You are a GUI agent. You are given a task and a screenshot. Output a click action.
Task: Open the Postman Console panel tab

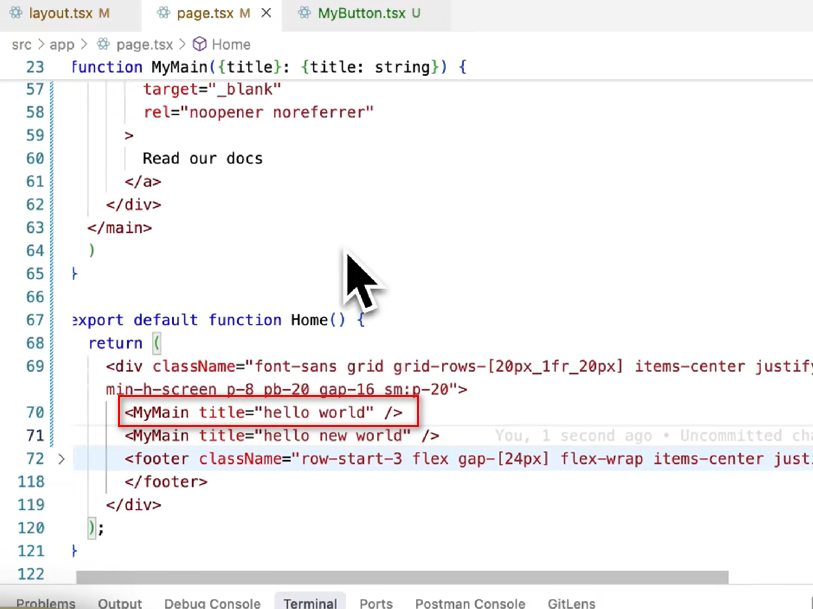coord(470,603)
